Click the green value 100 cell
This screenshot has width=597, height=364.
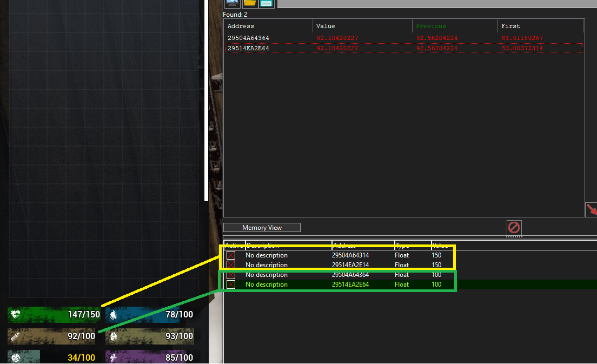(x=436, y=284)
